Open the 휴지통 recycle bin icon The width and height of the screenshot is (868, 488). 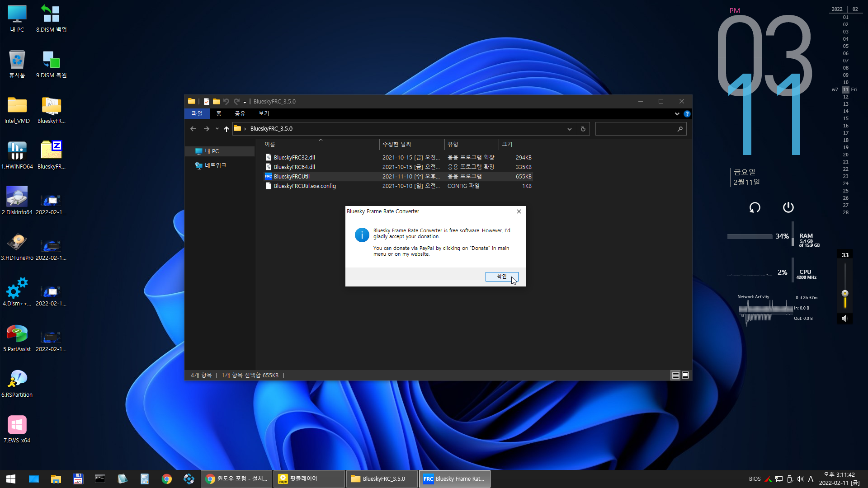click(17, 64)
